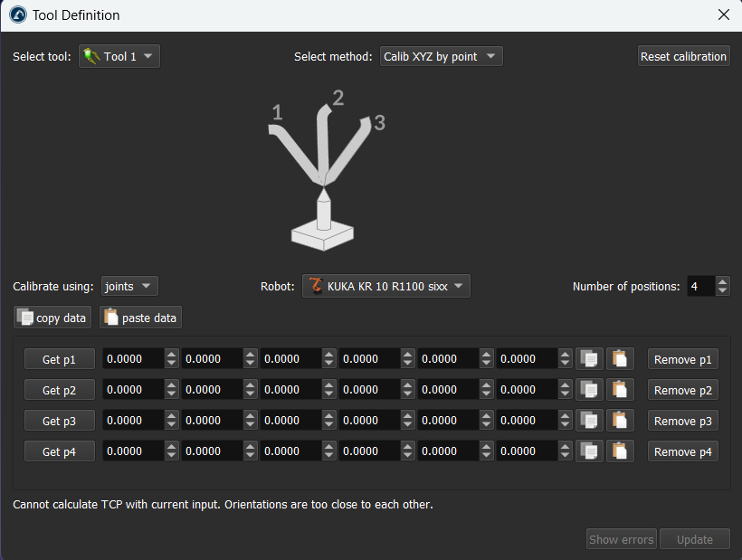Click the first joint value field of p2
742x560 pixels.
132,390
